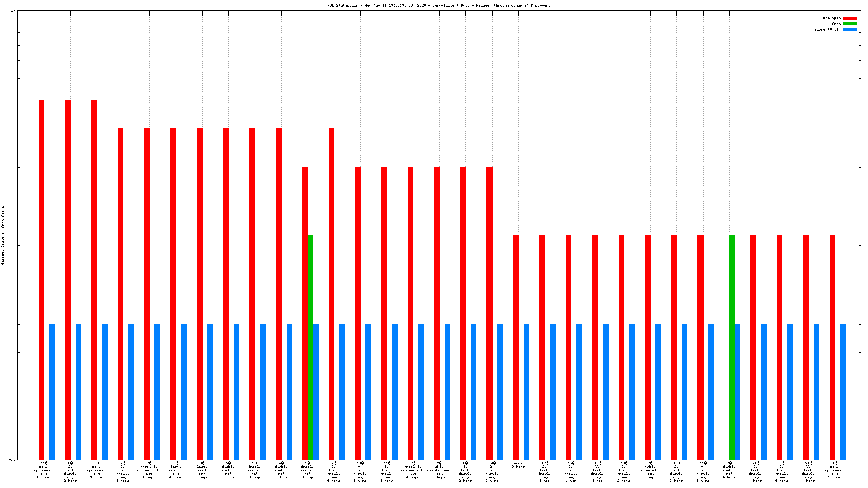Click the y-axis tick label 1

click(x=14, y=235)
